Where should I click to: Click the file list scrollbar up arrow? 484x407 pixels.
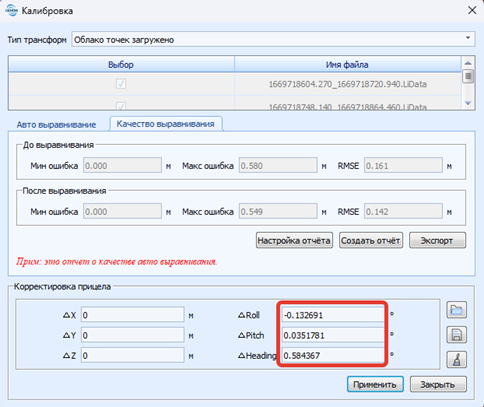[x=468, y=63]
